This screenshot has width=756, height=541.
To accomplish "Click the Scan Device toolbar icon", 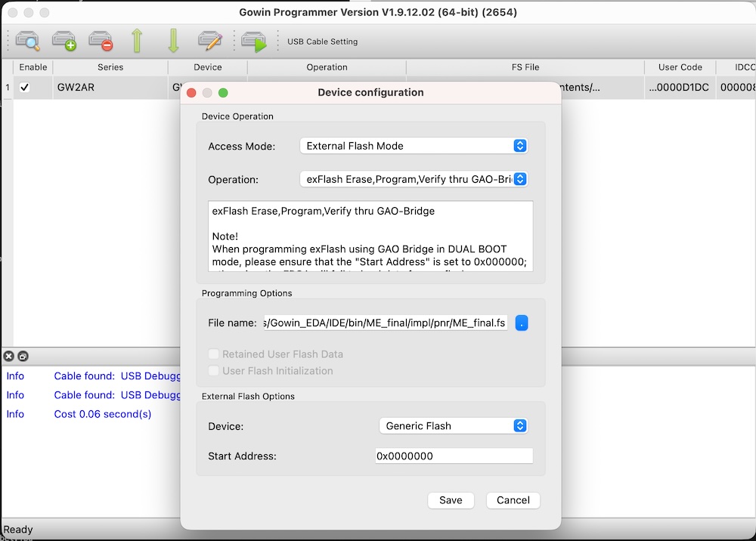I will click(x=28, y=41).
